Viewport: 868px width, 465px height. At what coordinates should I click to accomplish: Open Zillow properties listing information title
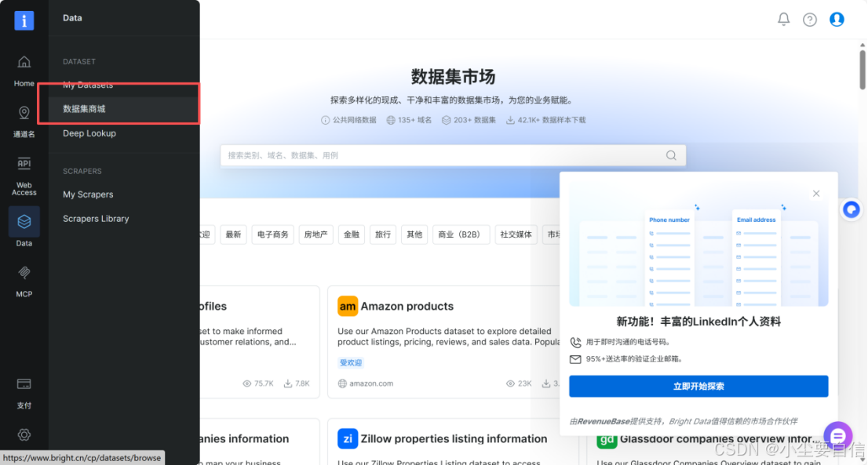point(454,439)
